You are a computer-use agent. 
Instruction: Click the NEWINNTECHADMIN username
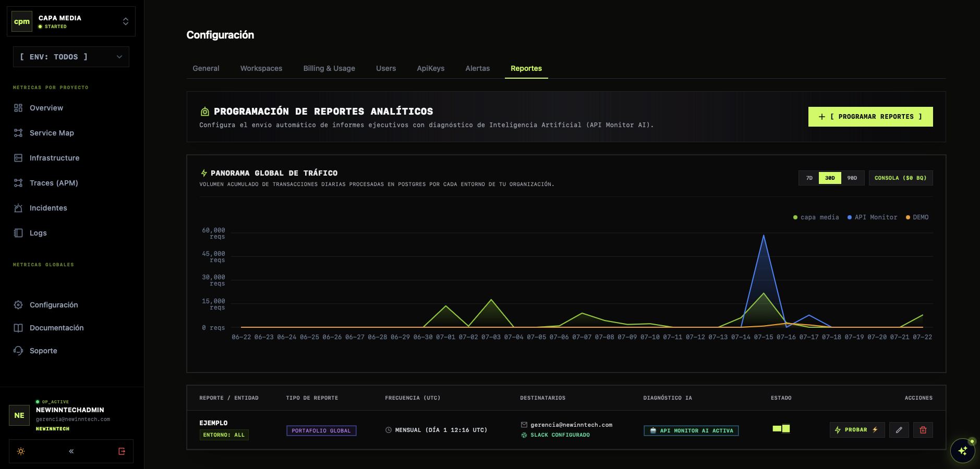70,410
